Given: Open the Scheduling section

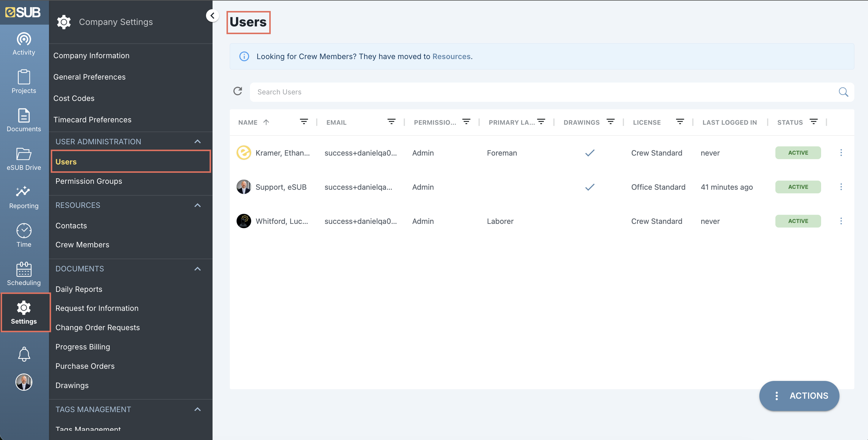Looking at the screenshot, I should click(x=24, y=274).
